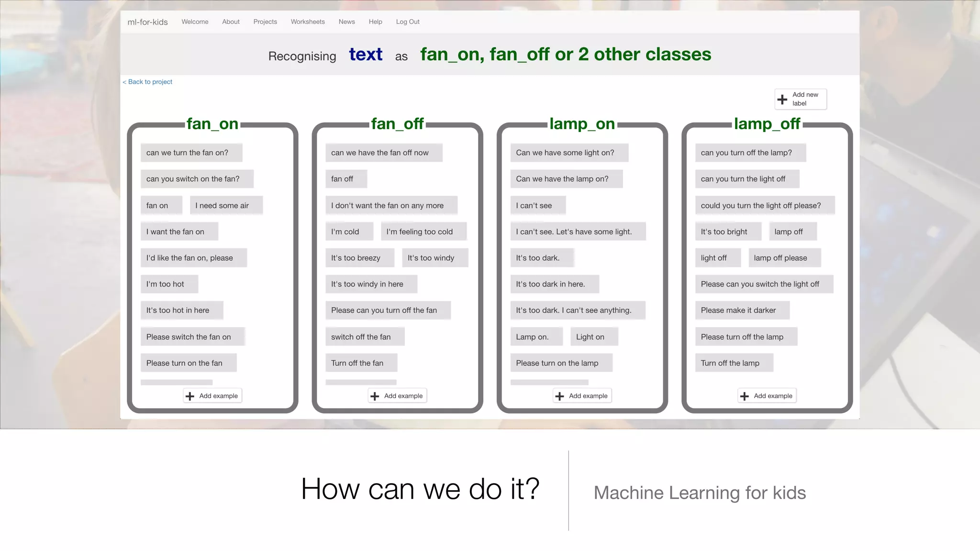This screenshot has height=551, width=980.
Task: Select example 'It's too dark in here.'
Action: click(555, 284)
